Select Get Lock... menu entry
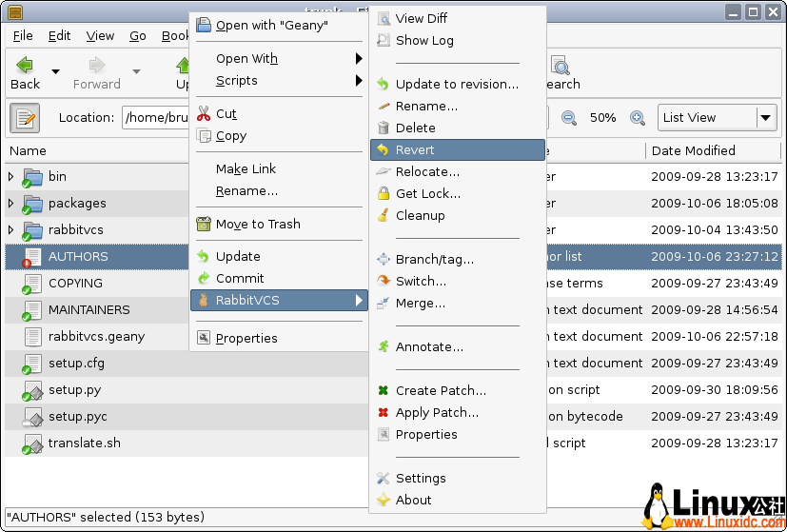Viewport: 787px width, 532px height. (x=428, y=194)
